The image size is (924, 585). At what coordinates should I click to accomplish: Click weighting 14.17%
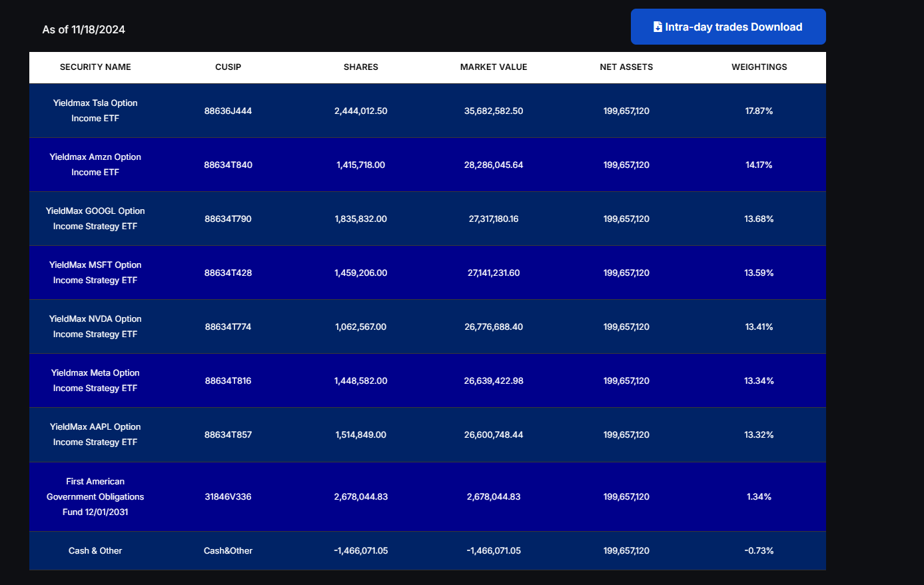pyautogui.click(x=759, y=165)
